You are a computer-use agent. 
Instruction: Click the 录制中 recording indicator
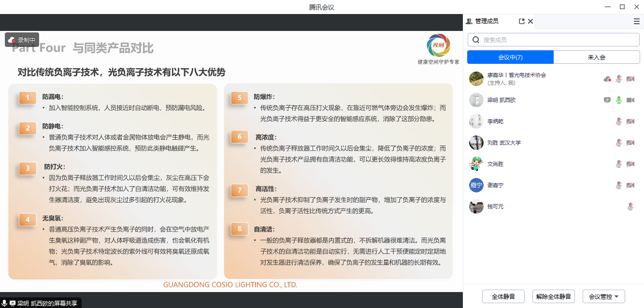point(21,39)
